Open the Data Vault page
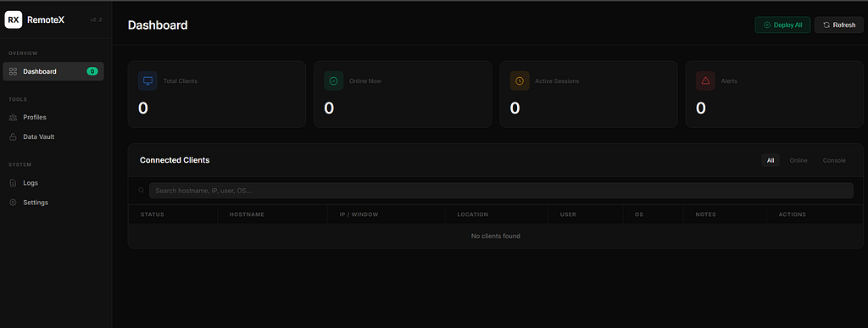 pyautogui.click(x=53, y=136)
